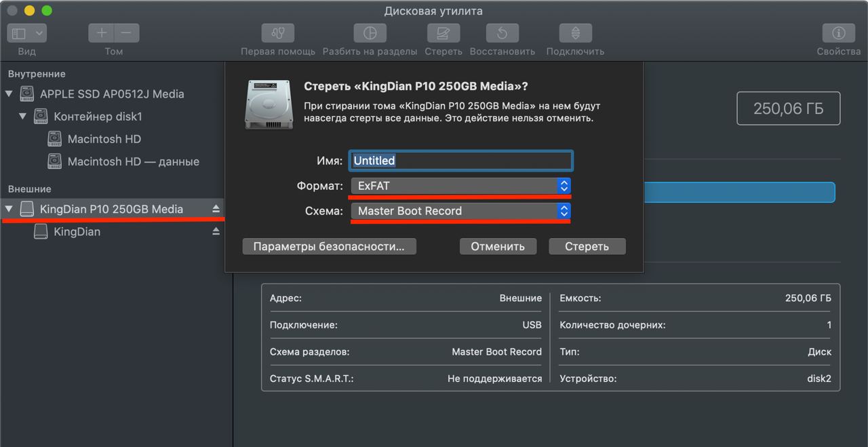
Task: Click the Адрес Внешние value
Action: [521, 298]
